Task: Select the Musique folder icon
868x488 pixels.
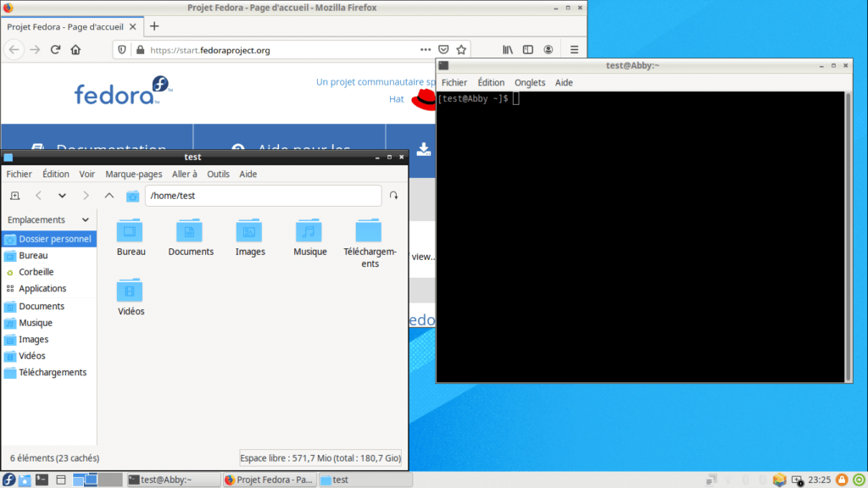Action: tap(309, 230)
